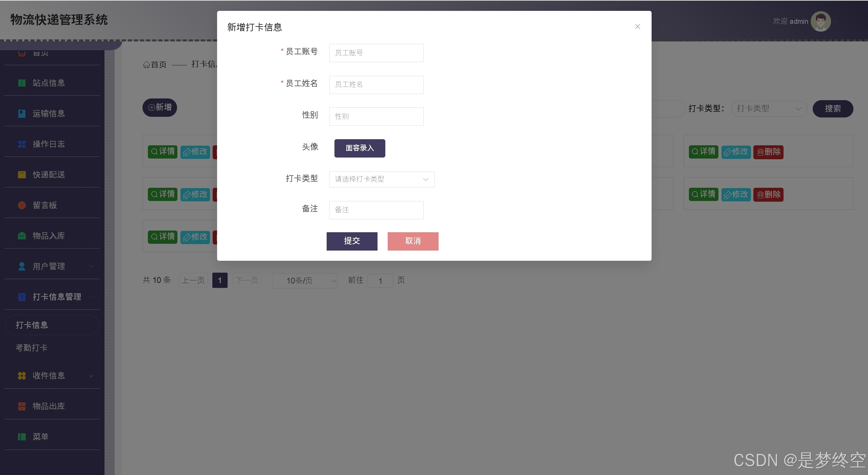Open 快递配送 delivery icon in sidebar
868x475 pixels.
coord(22,175)
